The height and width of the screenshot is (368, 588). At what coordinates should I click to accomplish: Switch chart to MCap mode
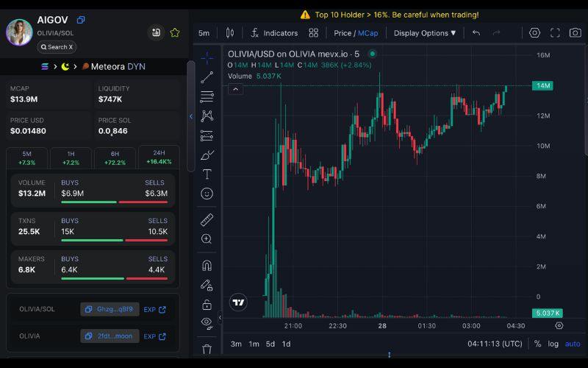pos(368,33)
